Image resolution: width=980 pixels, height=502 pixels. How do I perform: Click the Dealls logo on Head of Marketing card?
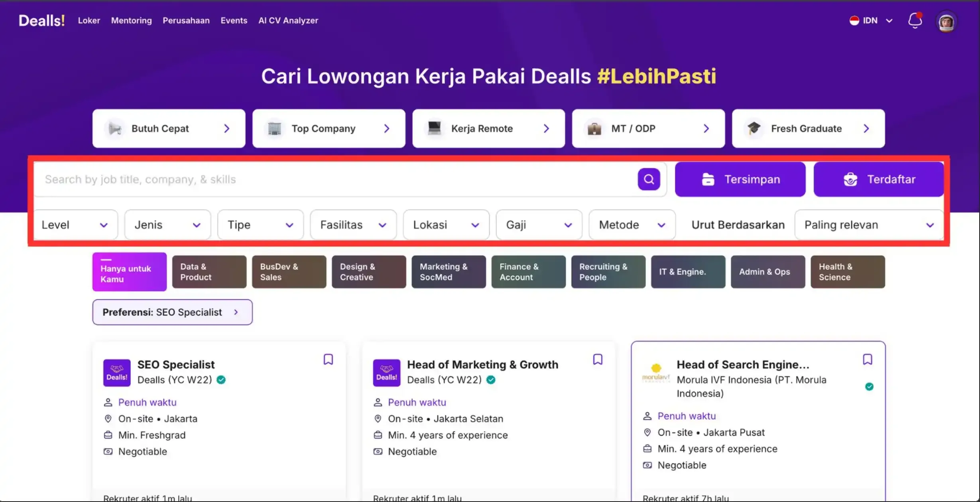click(x=386, y=373)
